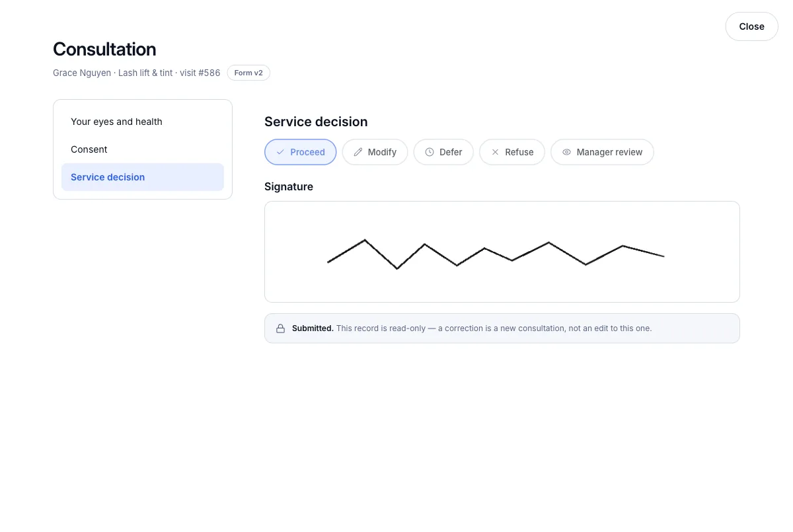Click the 'Signature' field label
The image size is (793, 532).
pyautogui.click(x=289, y=186)
